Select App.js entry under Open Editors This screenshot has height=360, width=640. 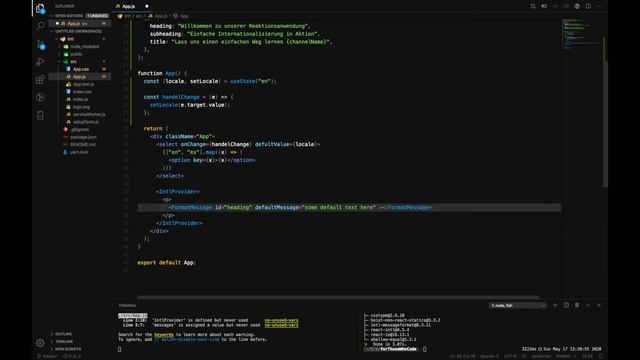coord(80,24)
